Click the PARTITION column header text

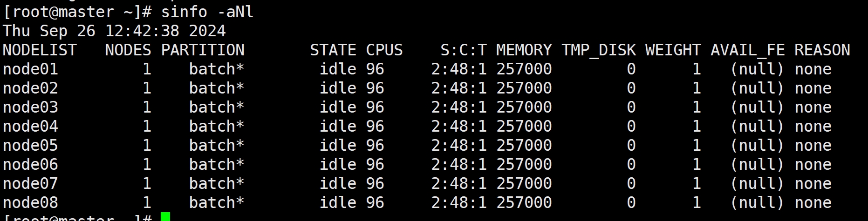pyautogui.click(x=203, y=50)
